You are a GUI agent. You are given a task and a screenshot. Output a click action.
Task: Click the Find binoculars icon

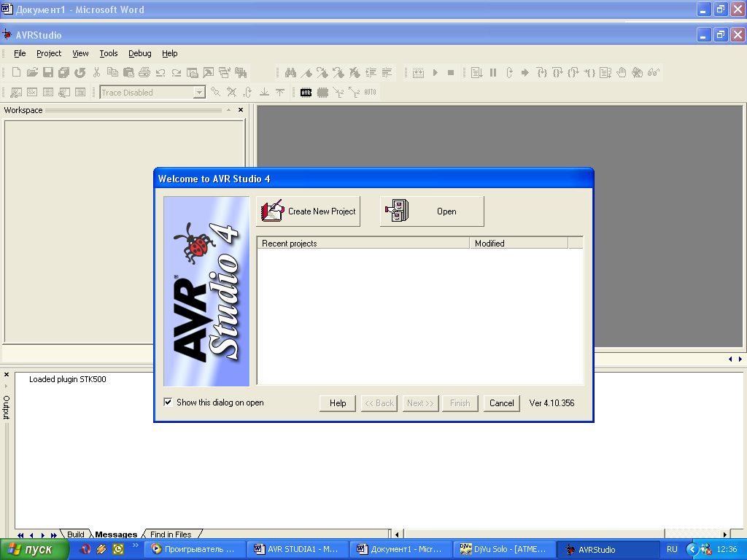tap(290, 72)
